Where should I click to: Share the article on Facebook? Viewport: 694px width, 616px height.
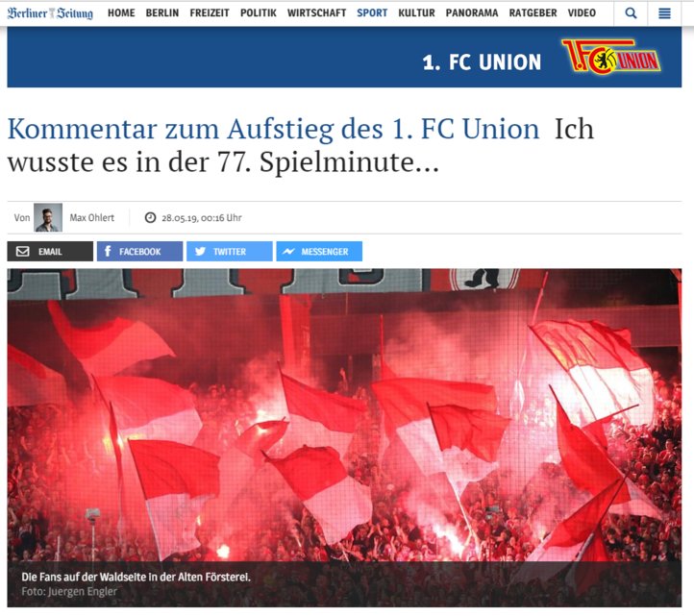pyautogui.click(x=140, y=252)
